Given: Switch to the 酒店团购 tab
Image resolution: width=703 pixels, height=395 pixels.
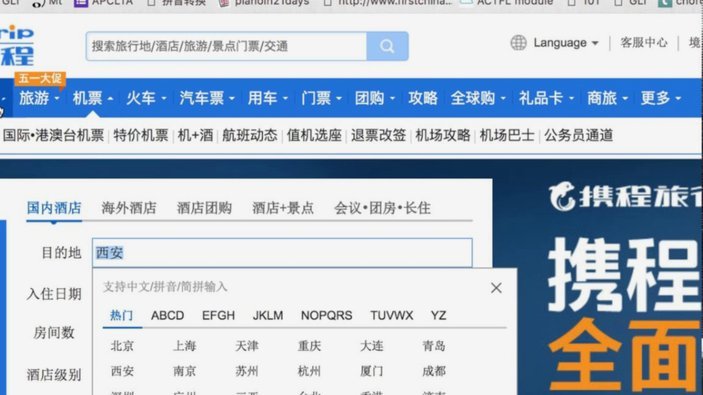Looking at the screenshot, I should 204,208.
